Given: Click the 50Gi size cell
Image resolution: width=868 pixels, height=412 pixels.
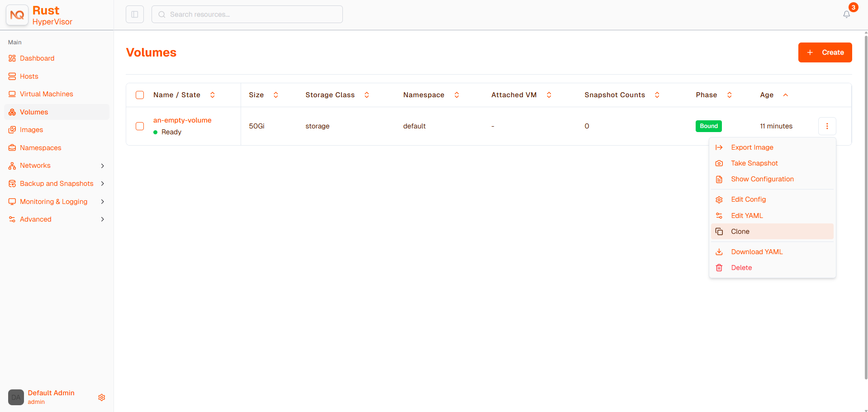Looking at the screenshot, I should [256, 126].
